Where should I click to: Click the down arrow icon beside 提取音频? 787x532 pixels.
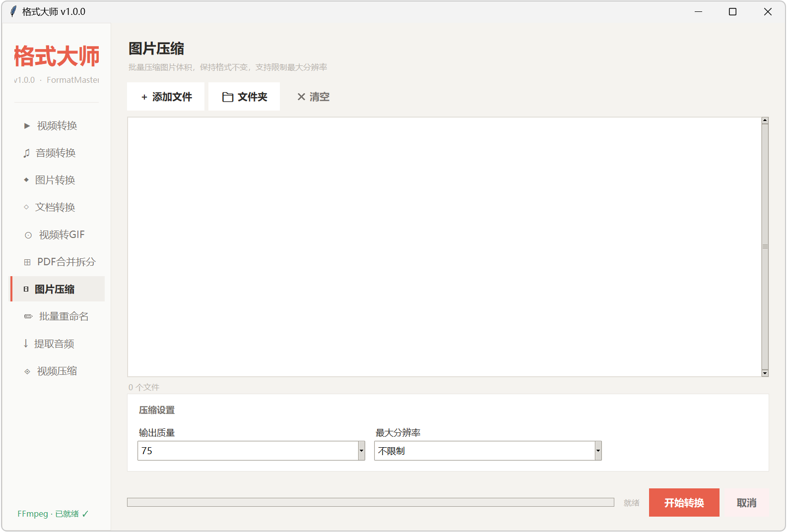[x=26, y=344]
